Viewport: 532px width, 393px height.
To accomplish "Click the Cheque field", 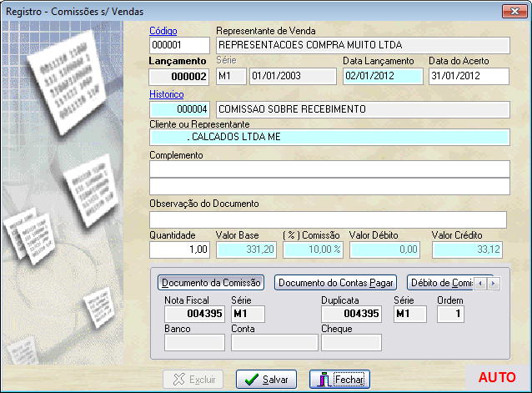I will click(x=352, y=342).
